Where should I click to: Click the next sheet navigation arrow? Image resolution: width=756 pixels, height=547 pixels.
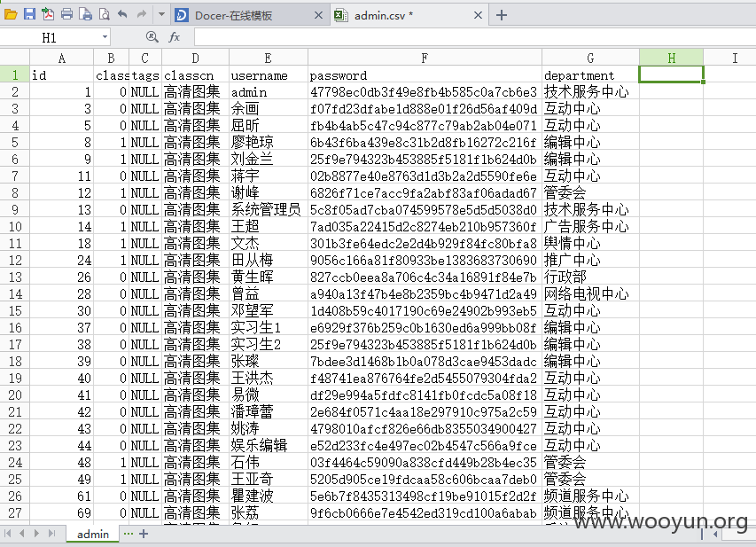click(36, 534)
